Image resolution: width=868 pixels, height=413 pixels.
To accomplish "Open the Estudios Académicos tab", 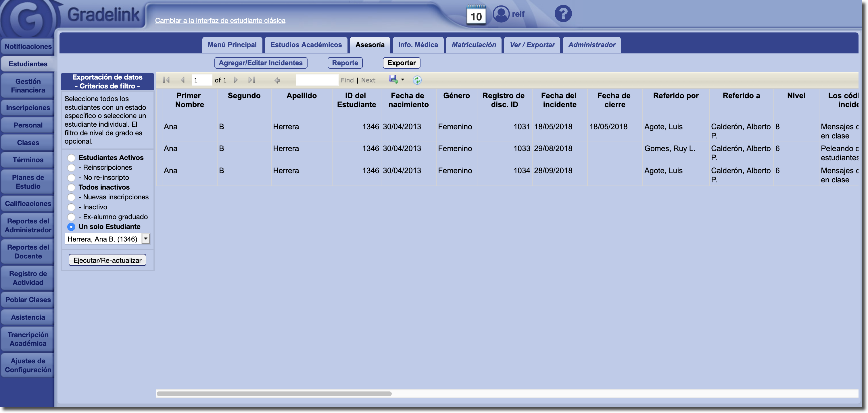I will pos(306,45).
